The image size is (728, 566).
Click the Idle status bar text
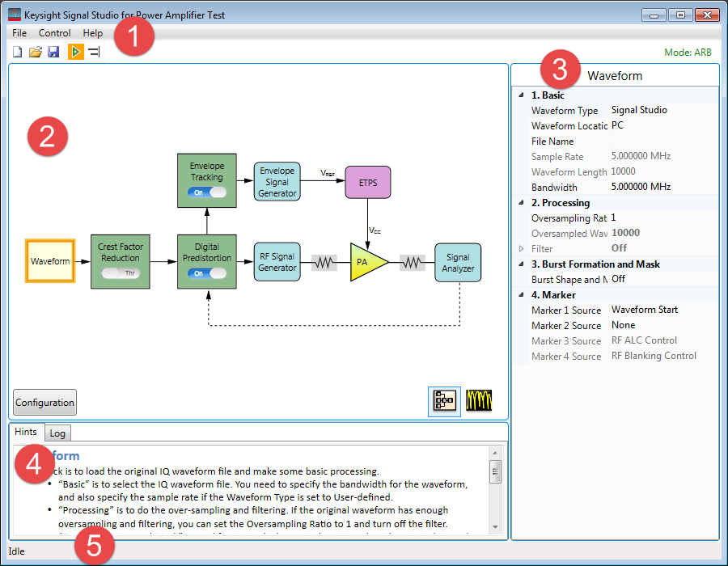(16, 551)
